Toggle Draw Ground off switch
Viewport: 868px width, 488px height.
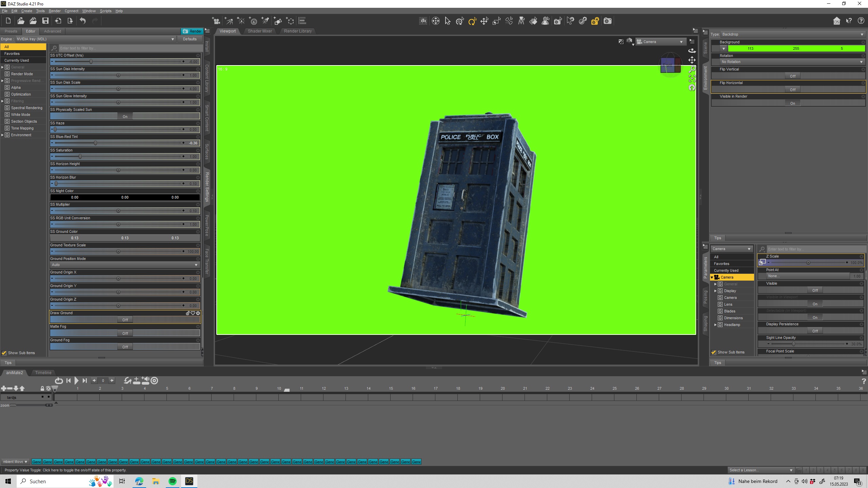click(x=125, y=320)
